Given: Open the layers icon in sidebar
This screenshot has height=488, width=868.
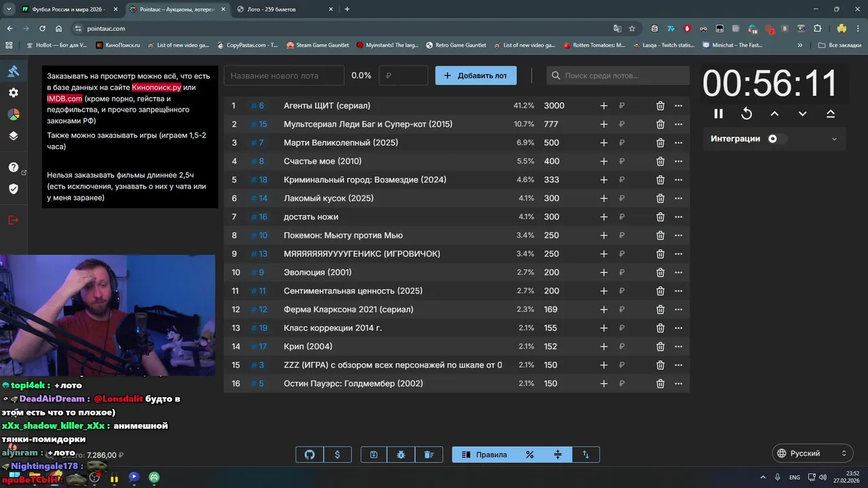Looking at the screenshot, I should pos(14,136).
